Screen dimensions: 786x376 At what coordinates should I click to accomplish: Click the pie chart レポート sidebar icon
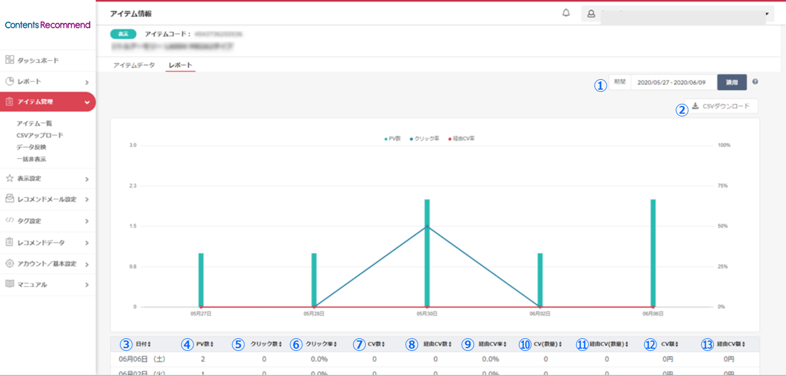[x=10, y=81]
